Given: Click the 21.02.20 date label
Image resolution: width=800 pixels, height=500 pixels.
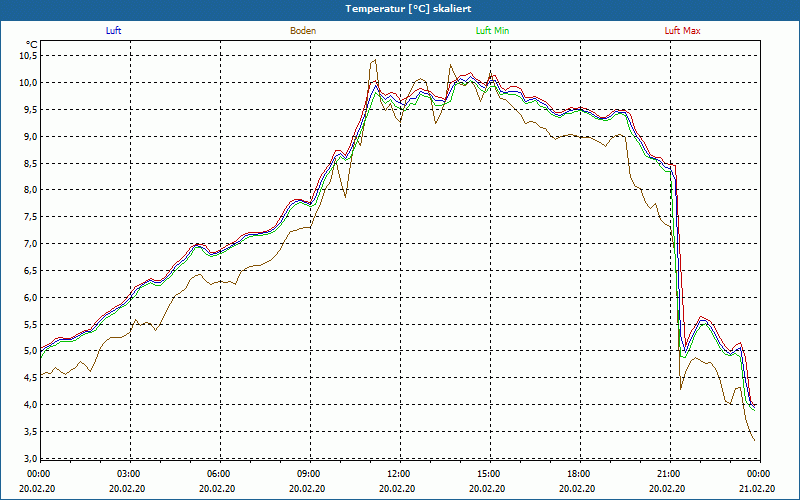Looking at the screenshot, I should [x=759, y=488].
